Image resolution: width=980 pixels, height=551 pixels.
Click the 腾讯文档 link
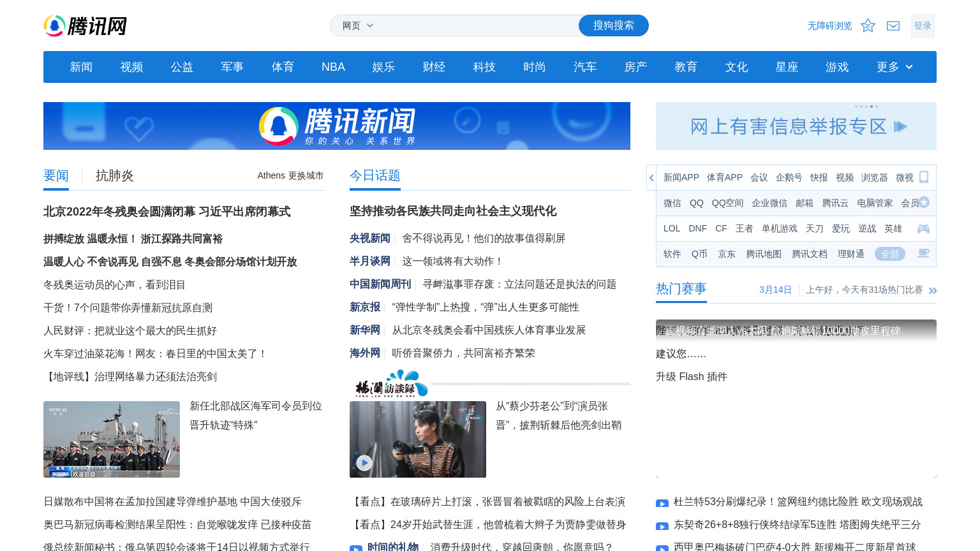click(810, 254)
